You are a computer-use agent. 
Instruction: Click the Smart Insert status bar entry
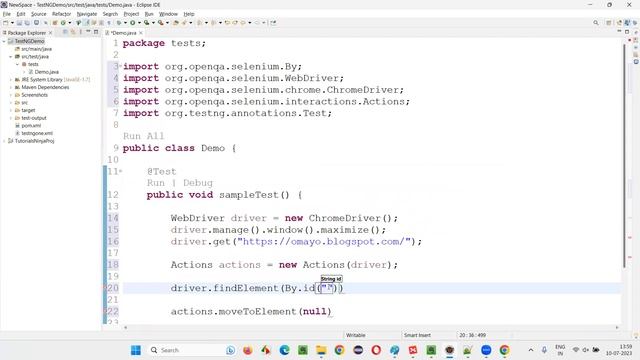point(417,335)
